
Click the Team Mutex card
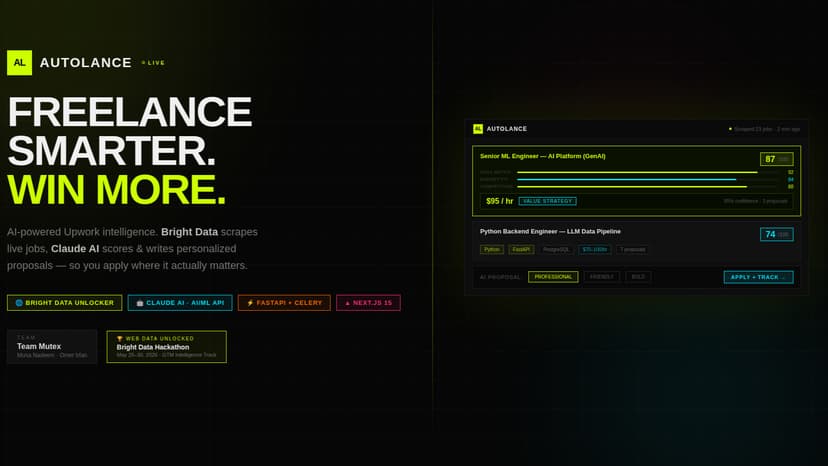pos(52,347)
